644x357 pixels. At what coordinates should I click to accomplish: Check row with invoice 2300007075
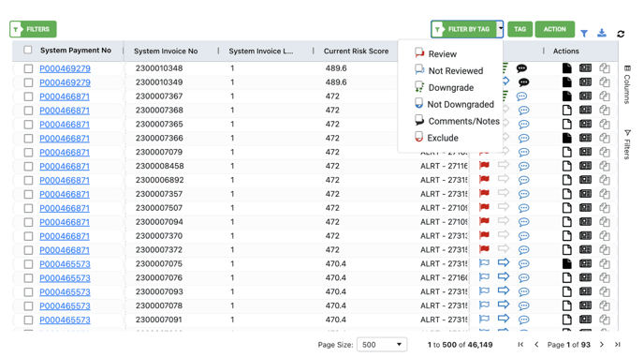tap(28, 264)
